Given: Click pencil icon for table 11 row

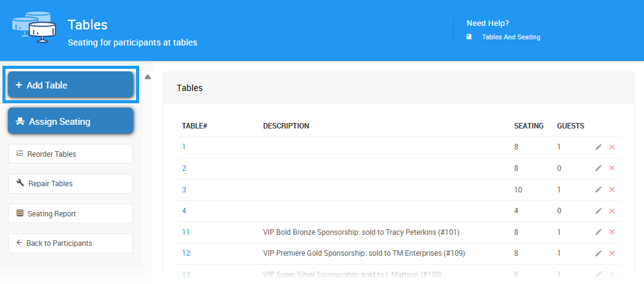Looking at the screenshot, I should [x=598, y=232].
